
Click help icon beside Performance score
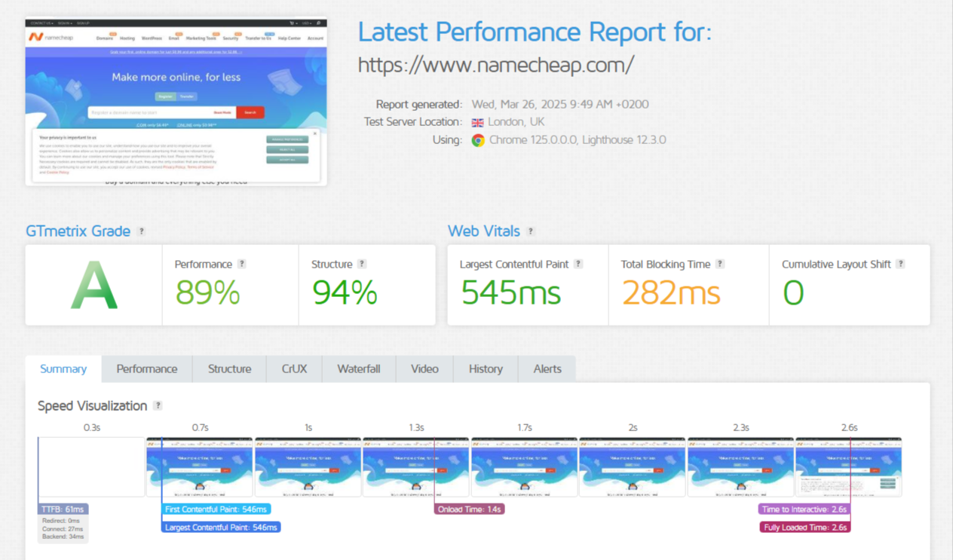click(x=242, y=264)
